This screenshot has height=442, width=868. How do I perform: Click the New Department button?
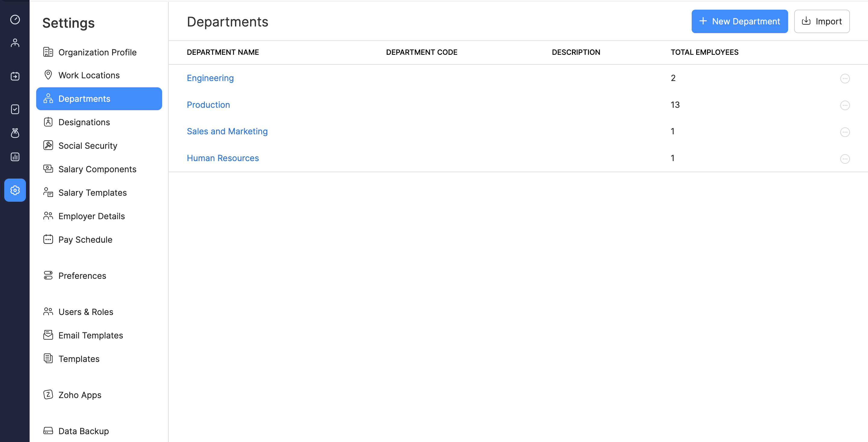pos(739,21)
